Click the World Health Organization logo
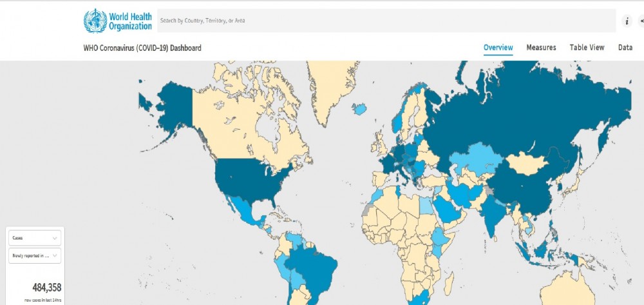The image size is (644, 305). [x=118, y=21]
